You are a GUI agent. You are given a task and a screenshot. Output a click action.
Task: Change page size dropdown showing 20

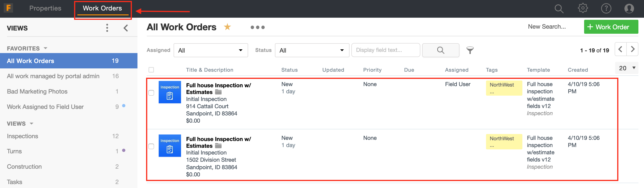click(x=627, y=68)
